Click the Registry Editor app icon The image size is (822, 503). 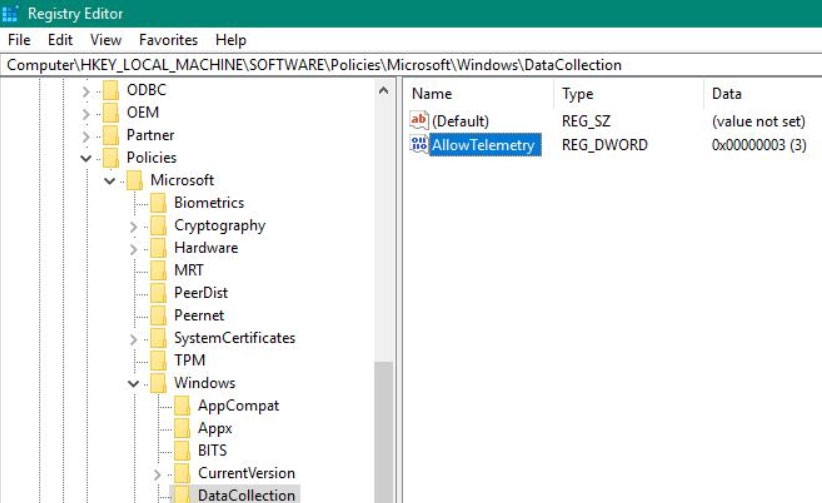[x=10, y=13]
